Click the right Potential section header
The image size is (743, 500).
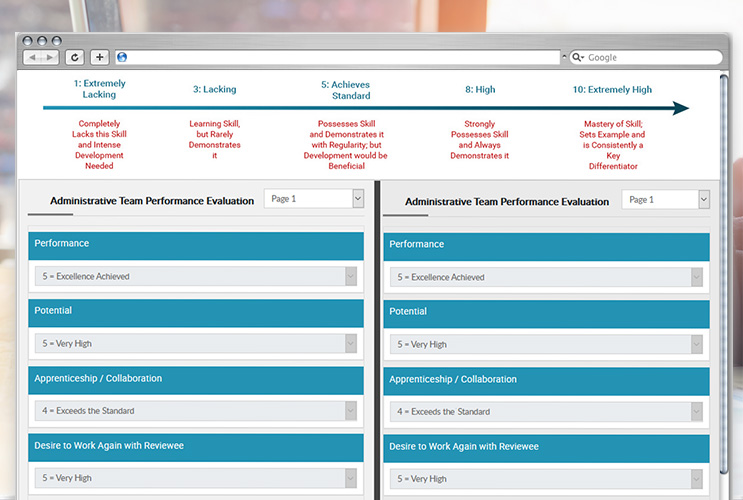(546, 314)
